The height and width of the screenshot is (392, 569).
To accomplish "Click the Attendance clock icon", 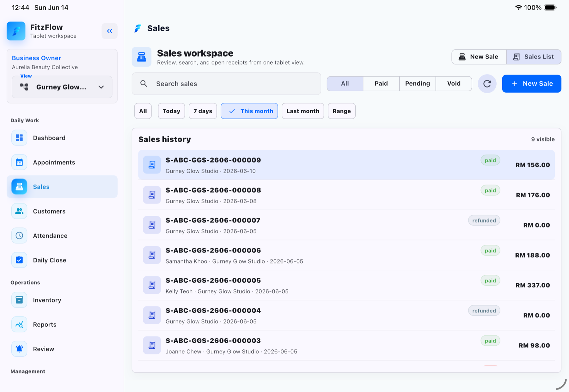I will tap(19, 236).
